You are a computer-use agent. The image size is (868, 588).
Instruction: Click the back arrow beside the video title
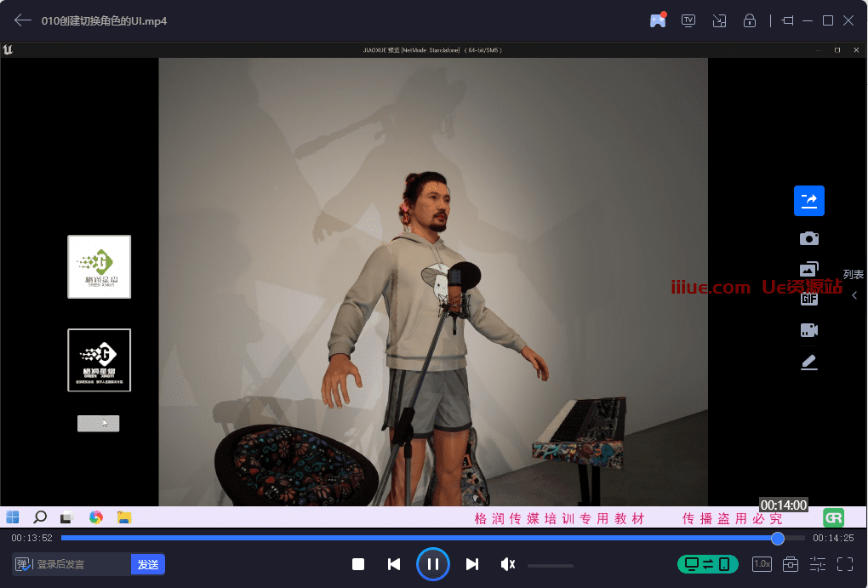point(22,20)
